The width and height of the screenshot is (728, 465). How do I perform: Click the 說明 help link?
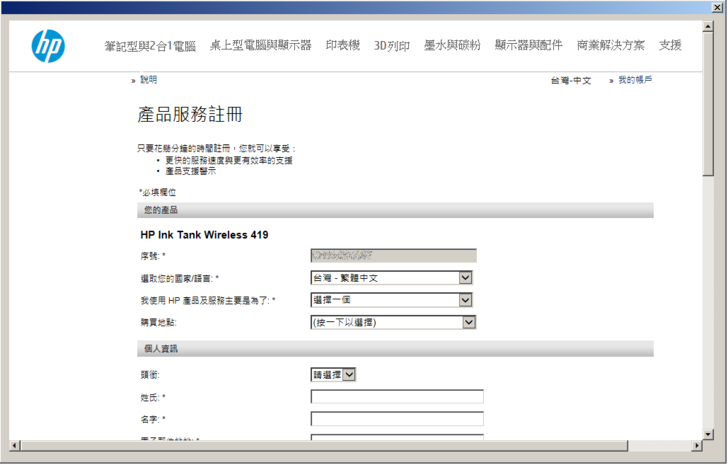[149, 80]
